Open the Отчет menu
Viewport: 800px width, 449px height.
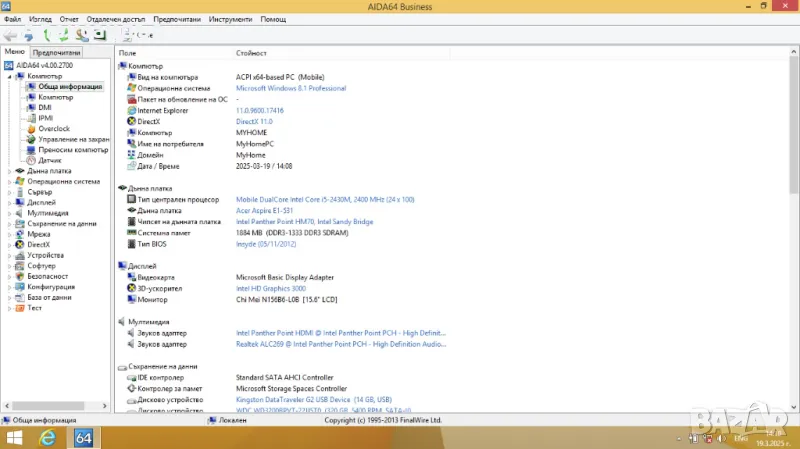click(69, 19)
